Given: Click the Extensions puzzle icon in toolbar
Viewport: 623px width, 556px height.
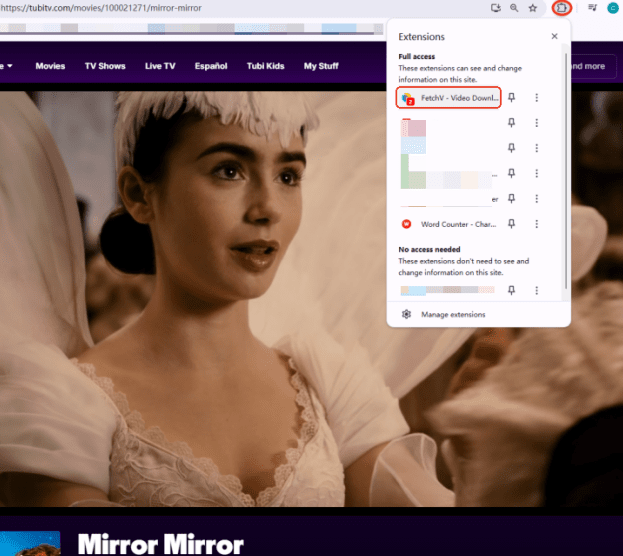Looking at the screenshot, I should [561, 8].
